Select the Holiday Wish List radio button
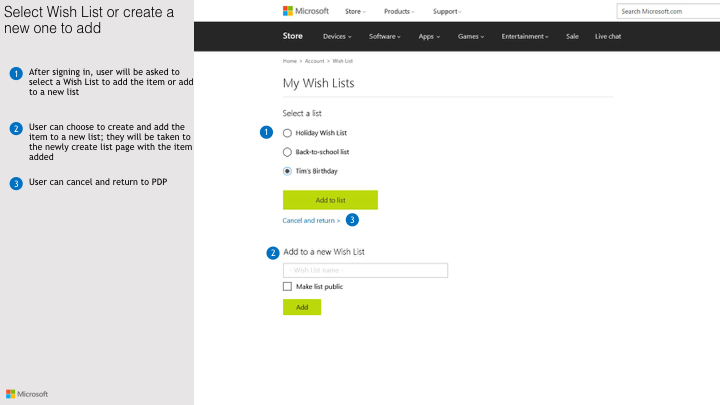Image resolution: width=720 pixels, height=405 pixels. pyautogui.click(x=287, y=133)
